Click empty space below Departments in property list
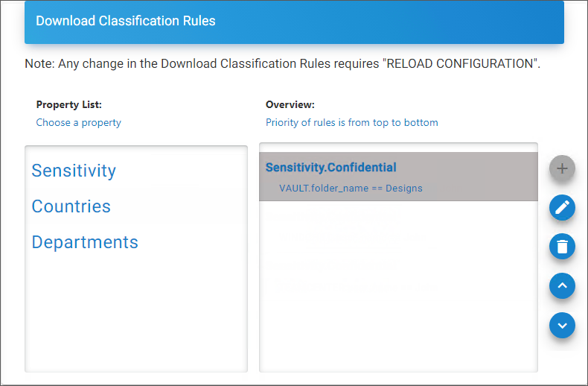The height and width of the screenshot is (386, 588). [135, 313]
